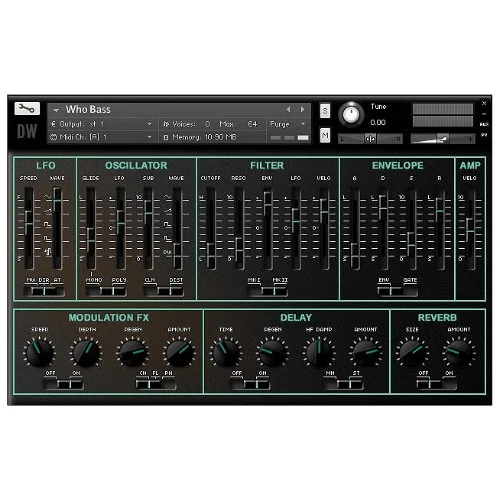Go to the previous instrument preset arrow
This screenshot has width=500, height=500.
[x=288, y=109]
